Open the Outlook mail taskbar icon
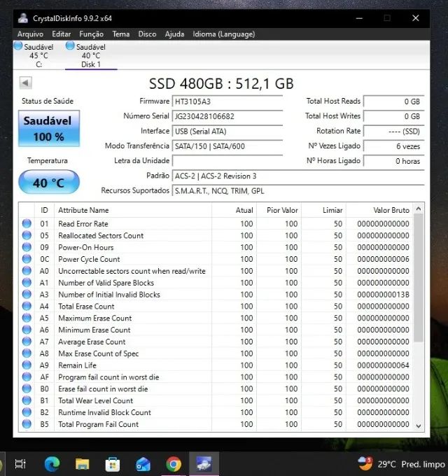Screen dimensions: 448x476 coord(143,464)
